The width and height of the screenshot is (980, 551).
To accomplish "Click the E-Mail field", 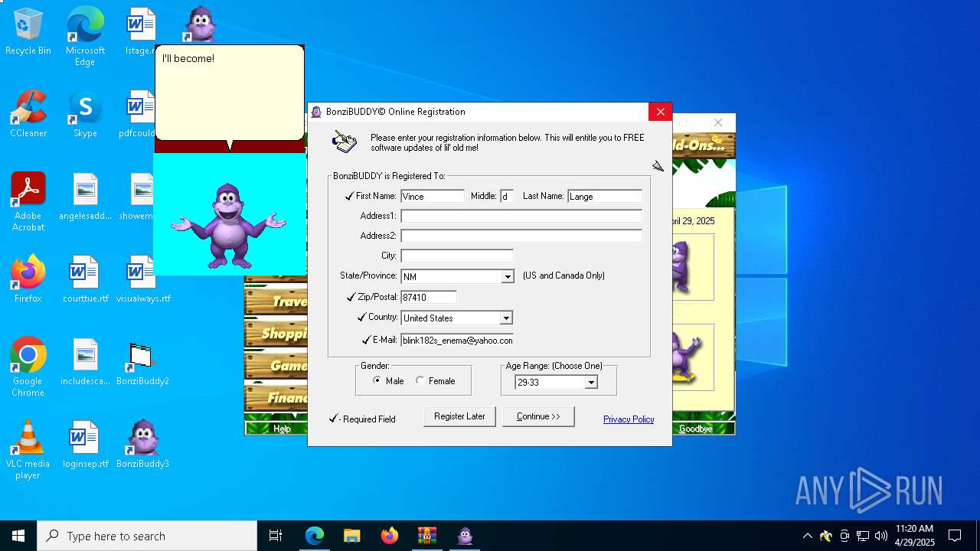I will pos(457,340).
